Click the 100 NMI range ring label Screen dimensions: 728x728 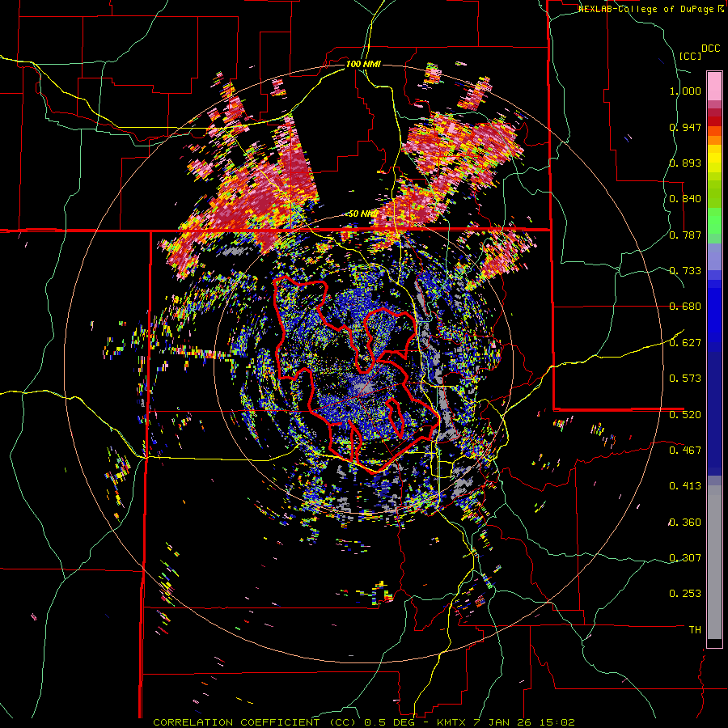tap(363, 64)
